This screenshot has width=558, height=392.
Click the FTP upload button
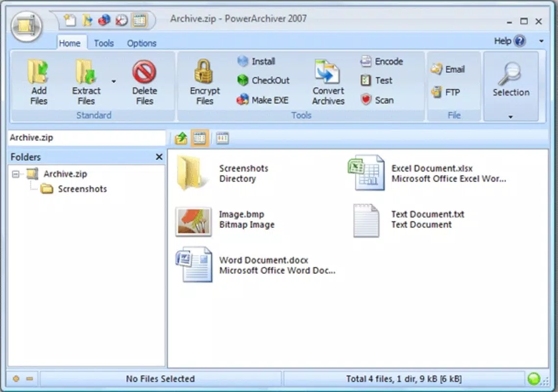coord(445,93)
